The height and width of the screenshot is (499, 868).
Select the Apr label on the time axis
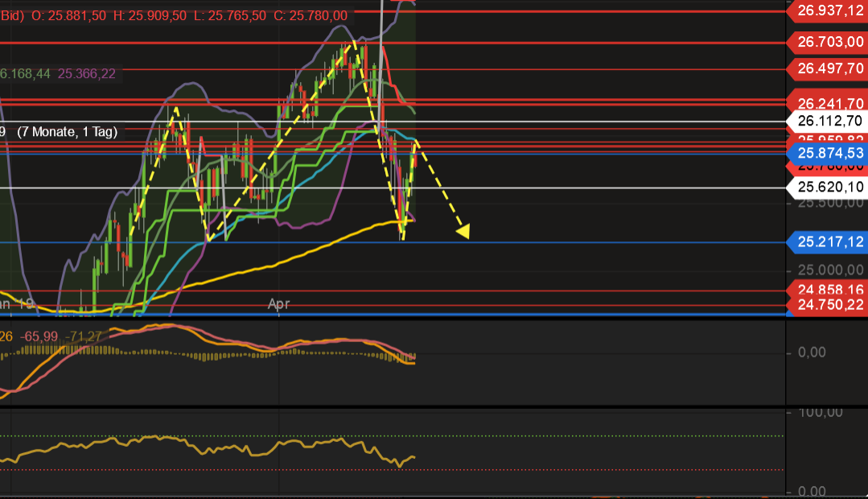coord(278,304)
